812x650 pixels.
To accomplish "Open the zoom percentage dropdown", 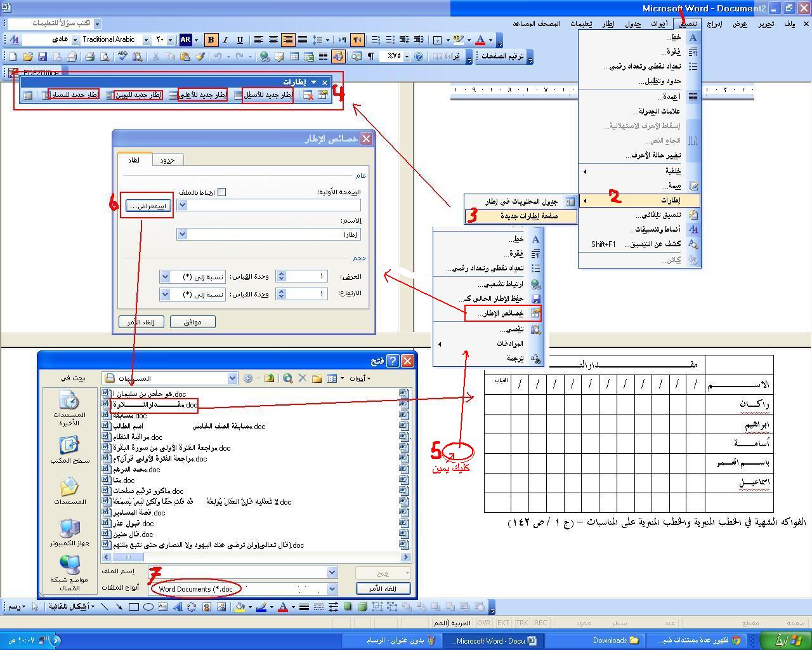I will pyautogui.click(x=407, y=56).
